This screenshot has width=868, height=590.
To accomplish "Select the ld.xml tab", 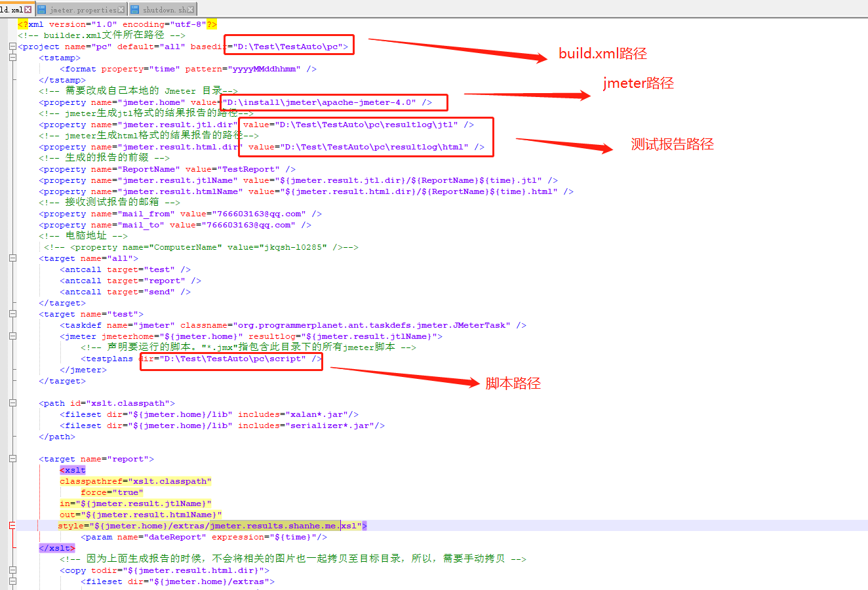I will click(x=12, y=9).
